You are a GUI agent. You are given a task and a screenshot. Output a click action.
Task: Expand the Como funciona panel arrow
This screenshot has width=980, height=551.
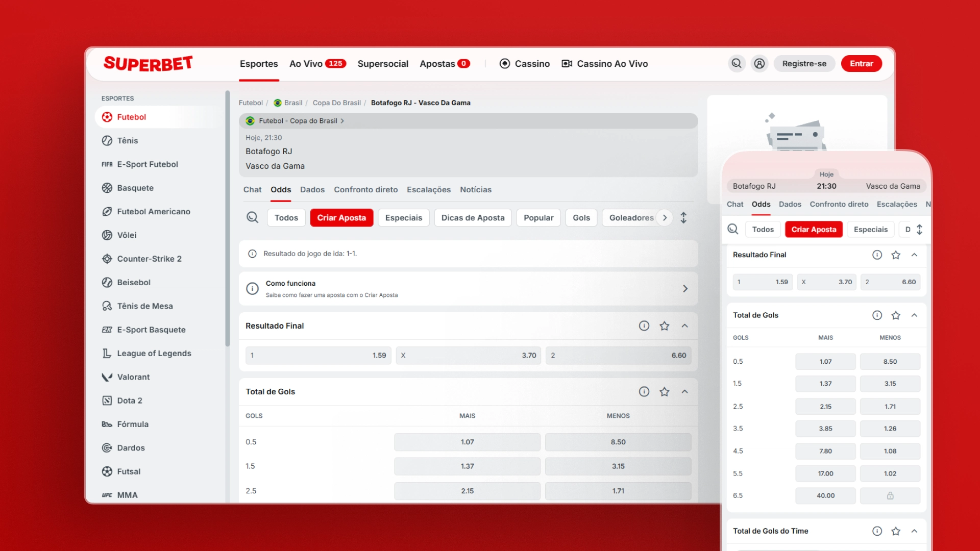685,289
